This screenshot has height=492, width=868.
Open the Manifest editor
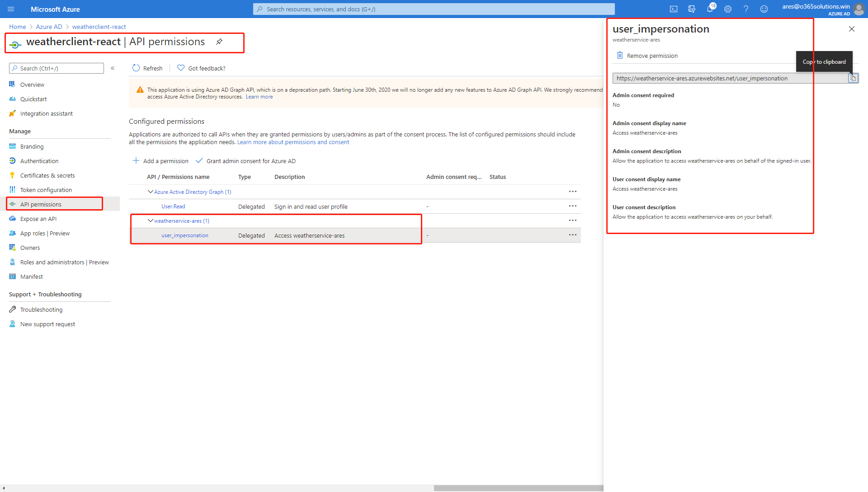tap(31, 276)
